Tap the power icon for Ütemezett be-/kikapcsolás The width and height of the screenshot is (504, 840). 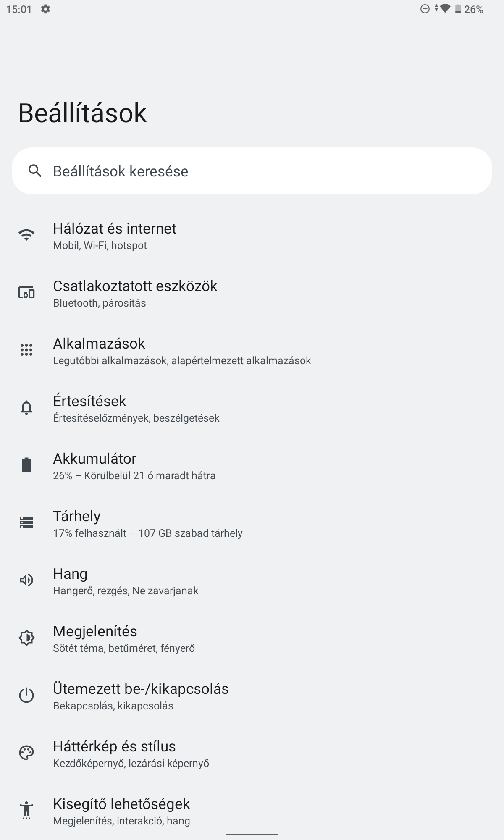(26, 695)
